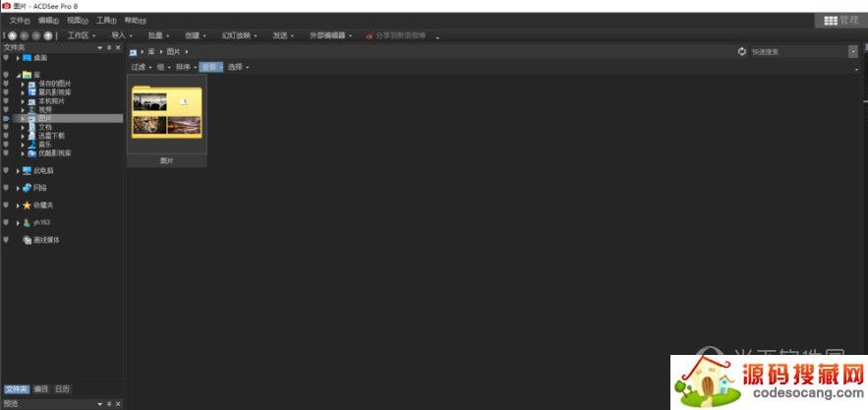Open the 导入 import dropdown
This screenshot has height=410, width=868.
[x=122, y=35]
